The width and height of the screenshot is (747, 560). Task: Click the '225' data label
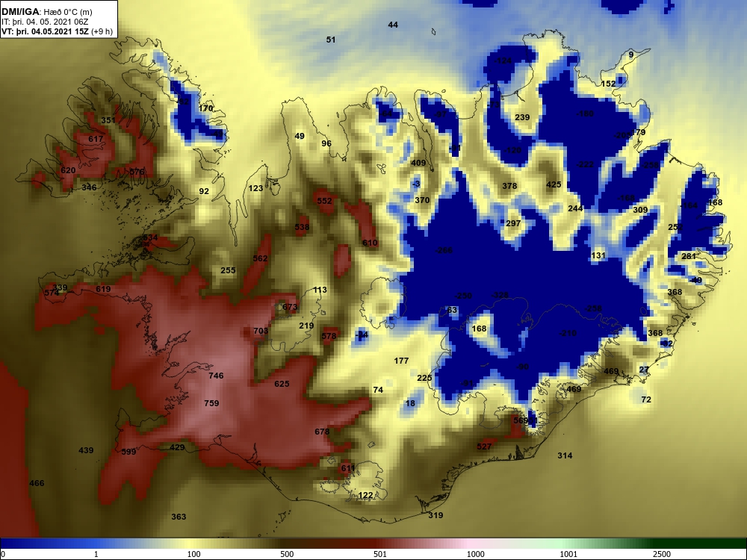pos(424,378)
